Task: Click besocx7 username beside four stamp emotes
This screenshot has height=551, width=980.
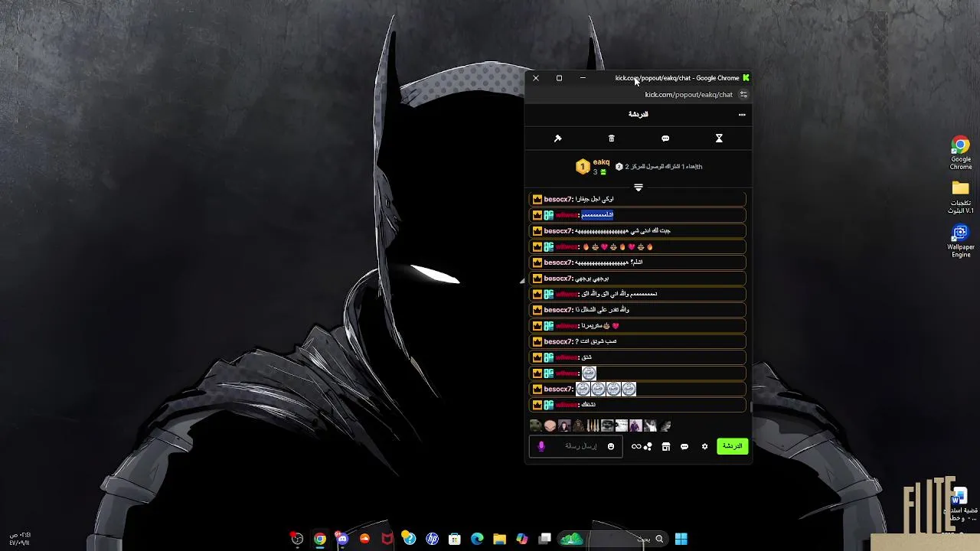Action: pos(558,389)
